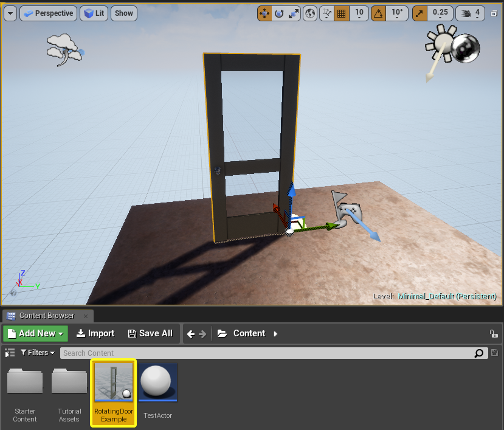The width and height of the screenshot is (504, 430).
Task: Click the lock icon in Content Browser
Action: [494, 333]
